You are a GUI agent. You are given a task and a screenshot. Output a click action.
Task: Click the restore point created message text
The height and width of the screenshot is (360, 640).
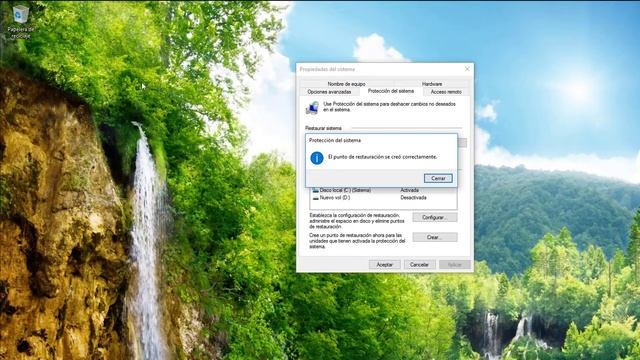click(382, 157)
